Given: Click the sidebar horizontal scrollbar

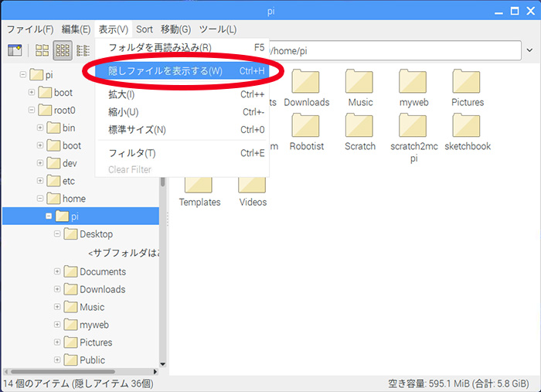Looking at the screenshot, I should point(77,371).
